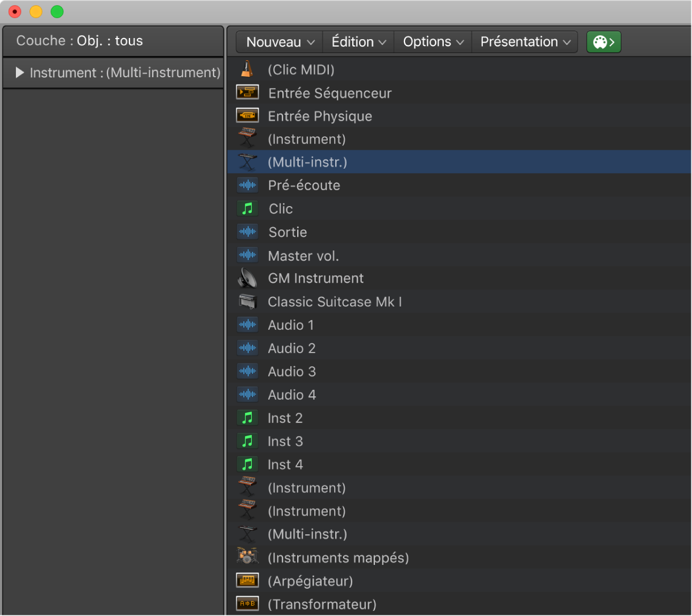Click the waveform icon for Audio 4

[x=247, y=395]
